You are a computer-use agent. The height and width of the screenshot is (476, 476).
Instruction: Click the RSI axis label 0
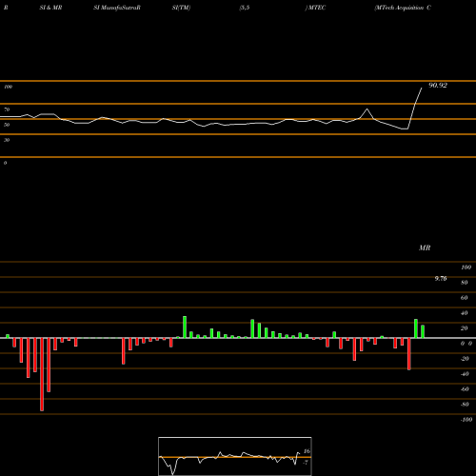coord(5,163)
